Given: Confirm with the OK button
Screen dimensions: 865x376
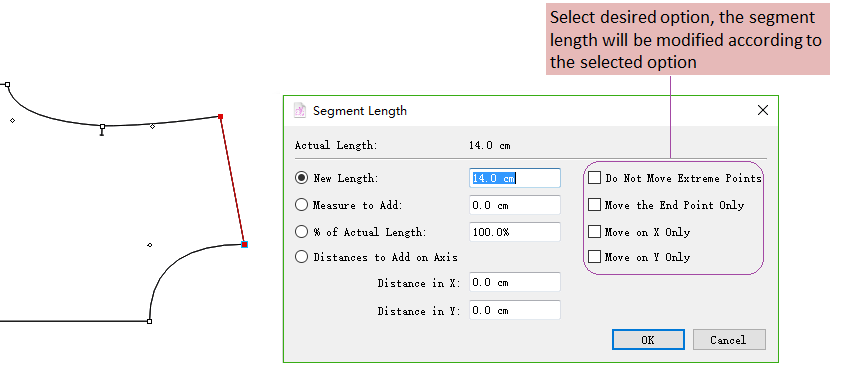Looking at the screenshot, I should 648,340.
